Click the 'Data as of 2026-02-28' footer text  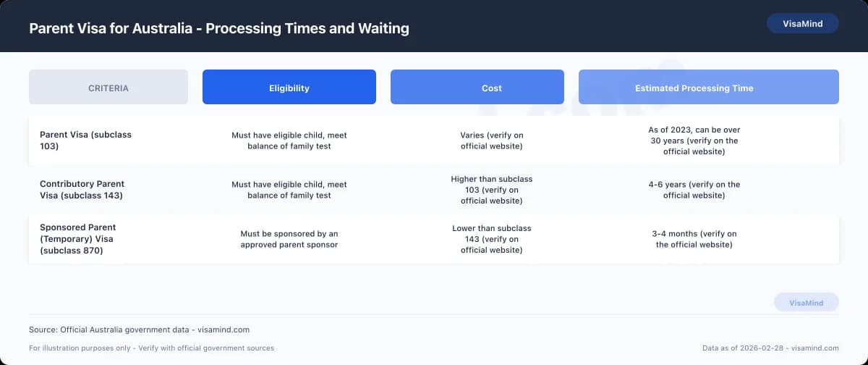pyautogui.click(x=770, y=348)
